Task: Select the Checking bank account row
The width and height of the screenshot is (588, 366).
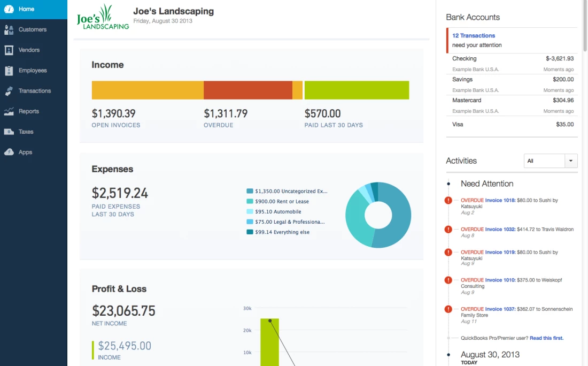Action: (x=512, y=59)
